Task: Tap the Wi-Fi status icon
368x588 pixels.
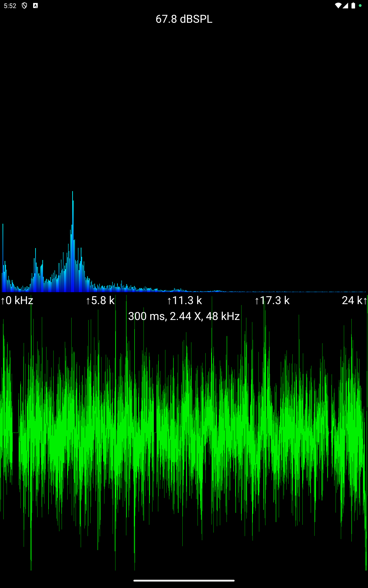Action: click(338, 6)
